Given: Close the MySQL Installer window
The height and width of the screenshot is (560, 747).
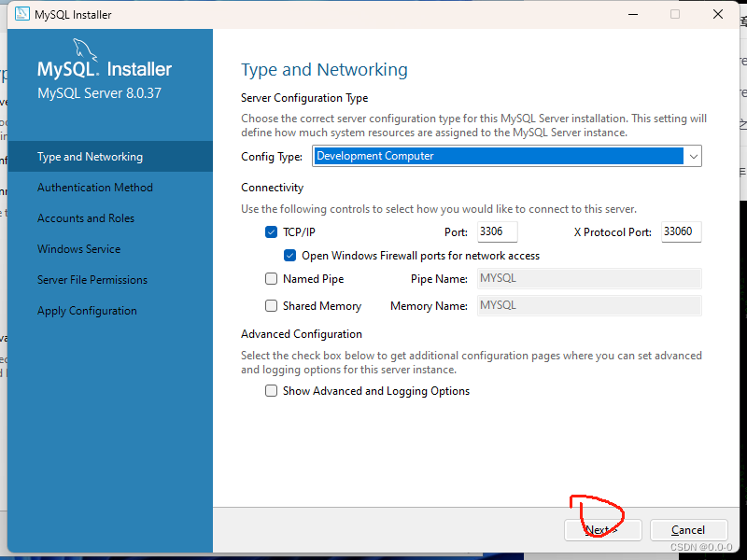Looking at the screenshot, I should pos(718,14).
